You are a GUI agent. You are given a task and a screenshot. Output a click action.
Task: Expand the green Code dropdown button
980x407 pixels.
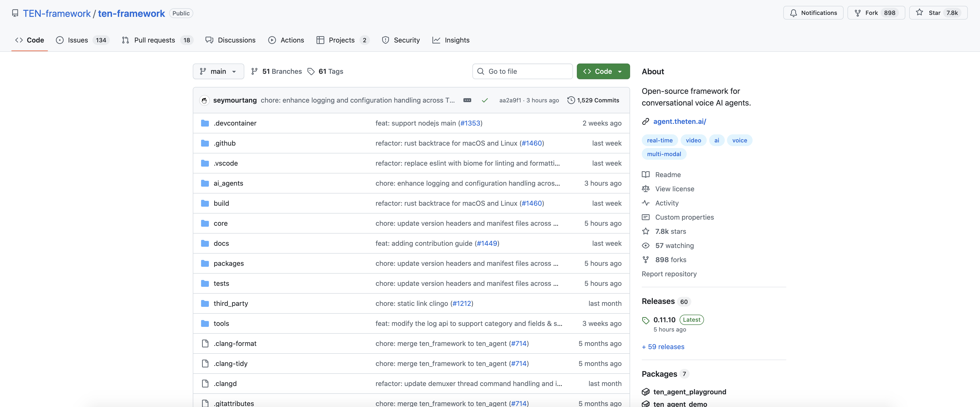603,72
